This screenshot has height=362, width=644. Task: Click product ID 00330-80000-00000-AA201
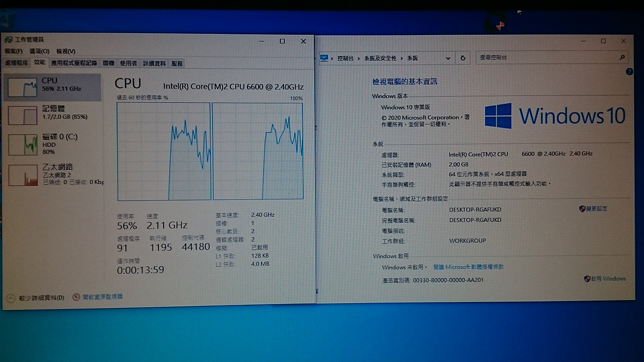[x=448, y=280]
